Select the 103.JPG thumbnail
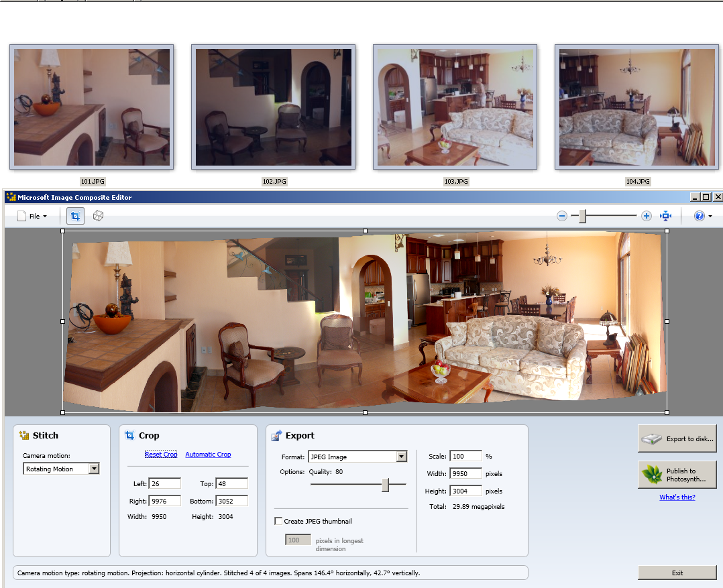723x588 pixels. click(x=455, y=107)
